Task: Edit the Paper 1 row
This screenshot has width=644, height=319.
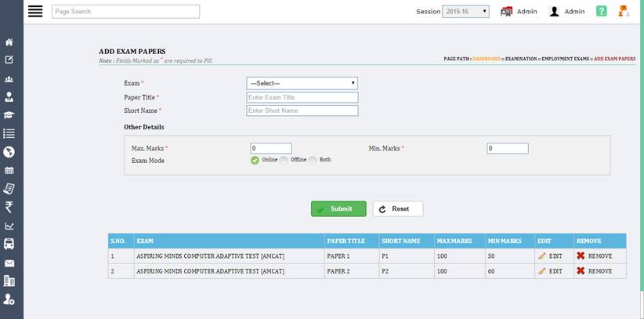Action: click(x=550, y=256)
